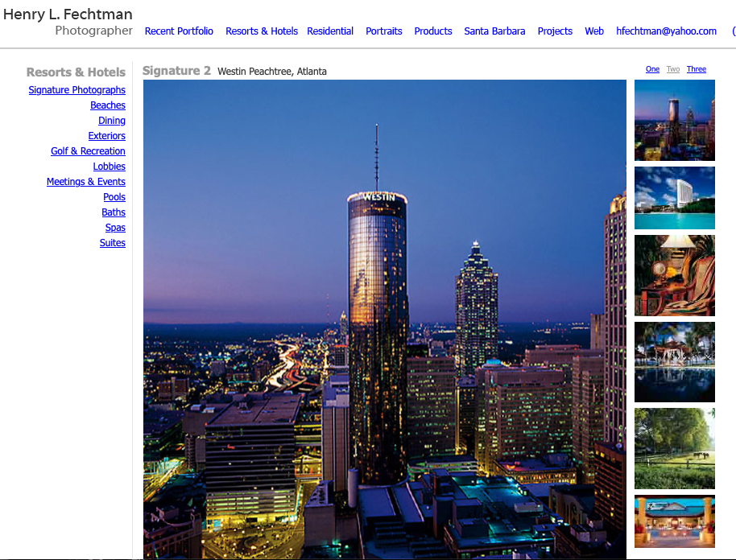Select the Atlanta skyline night thumbnail
This screenshot has width=736, height=560.
pyautogui.click(x=674, y=121)
